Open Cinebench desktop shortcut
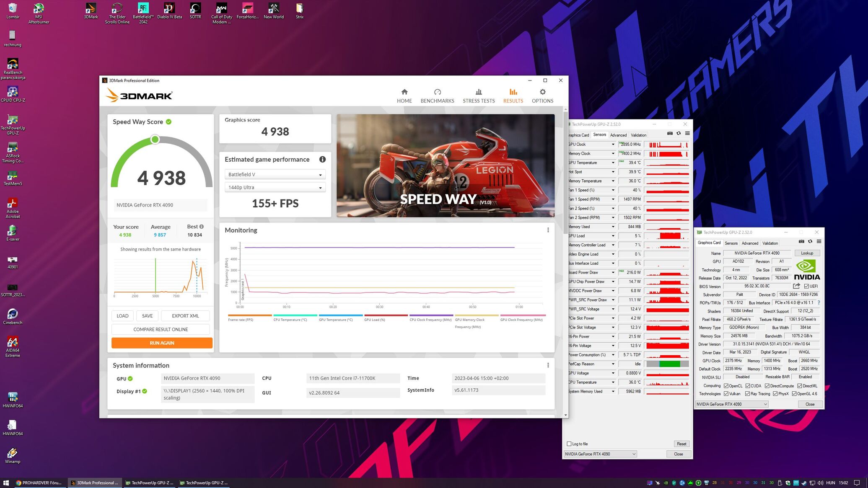The width and height of the screenshot is (868, 488). click(13, 316)
